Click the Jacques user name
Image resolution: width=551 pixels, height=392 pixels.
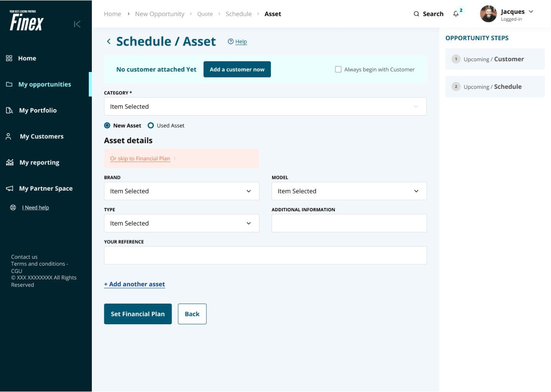[x=513, y=12]
